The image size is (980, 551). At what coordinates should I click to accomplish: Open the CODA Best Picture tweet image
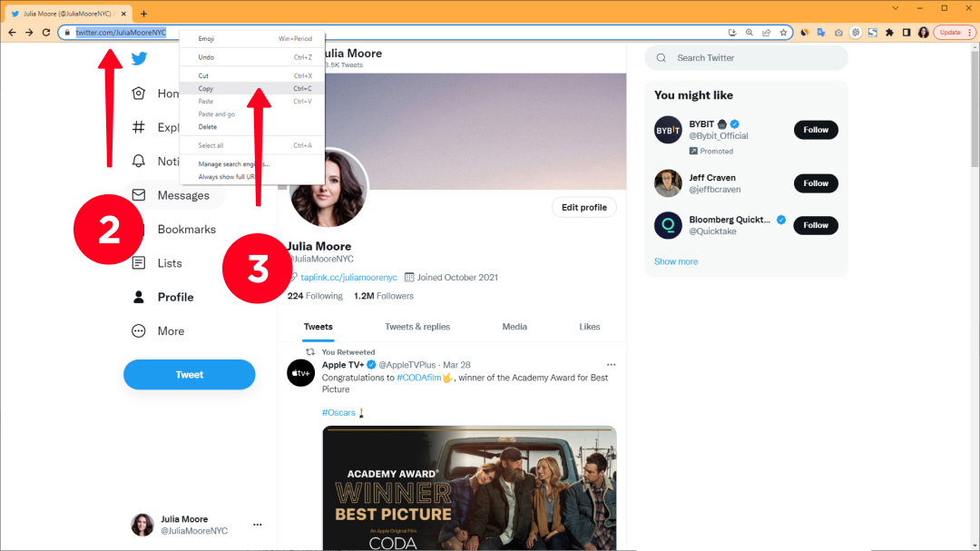pos(469,487)
